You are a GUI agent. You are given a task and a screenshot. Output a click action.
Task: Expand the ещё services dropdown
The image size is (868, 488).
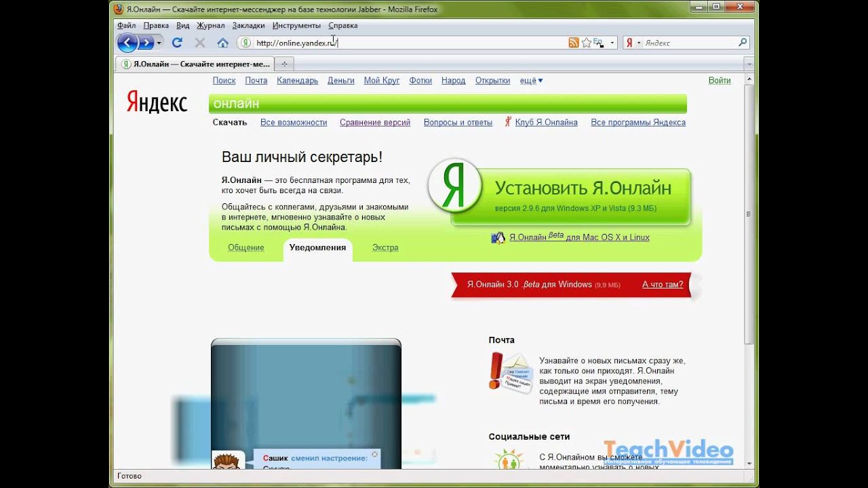pos(531,80)
